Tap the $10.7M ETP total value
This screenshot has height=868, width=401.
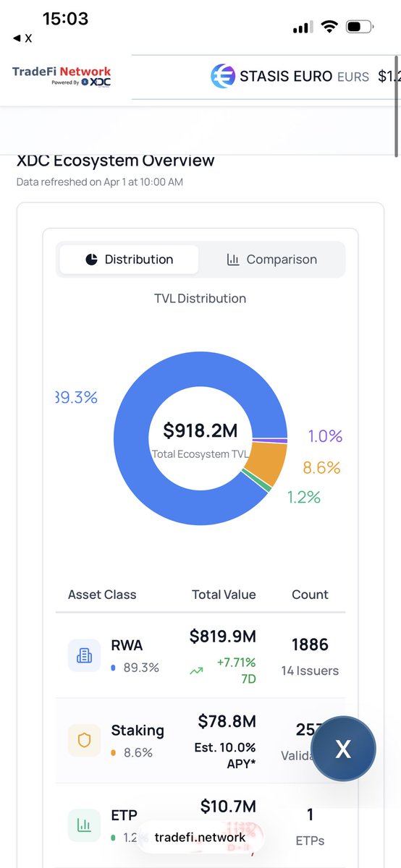(228, 807)
